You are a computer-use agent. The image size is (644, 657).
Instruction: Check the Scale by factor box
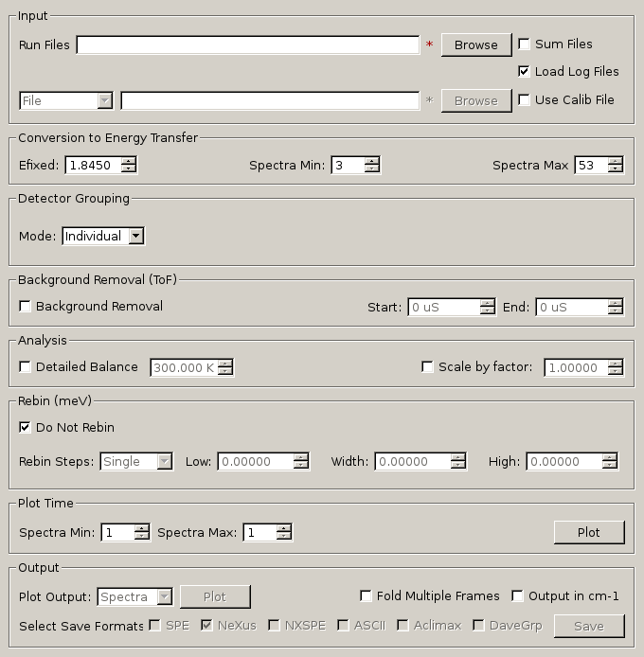(428, 367)
